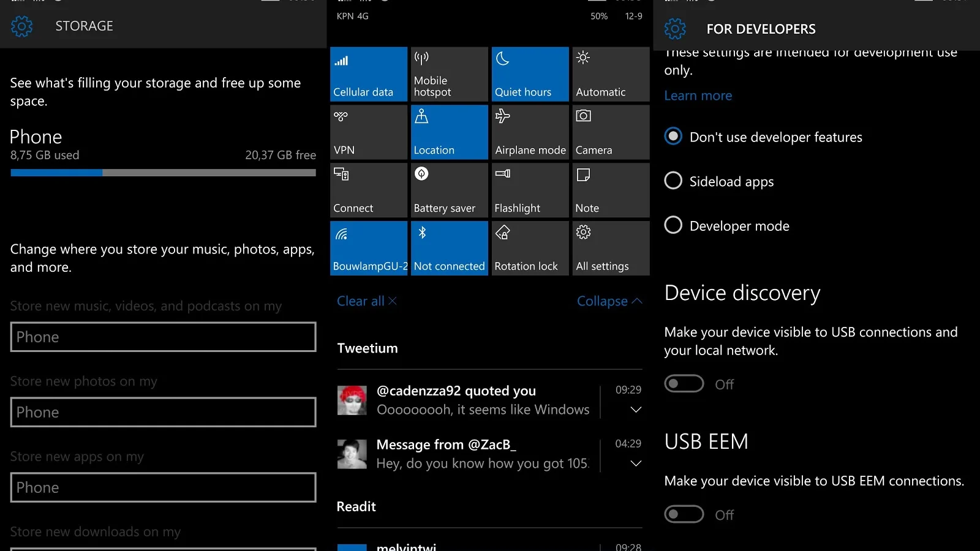Open the @cadenzza92 quoted you notification

[x=489, y=400]
